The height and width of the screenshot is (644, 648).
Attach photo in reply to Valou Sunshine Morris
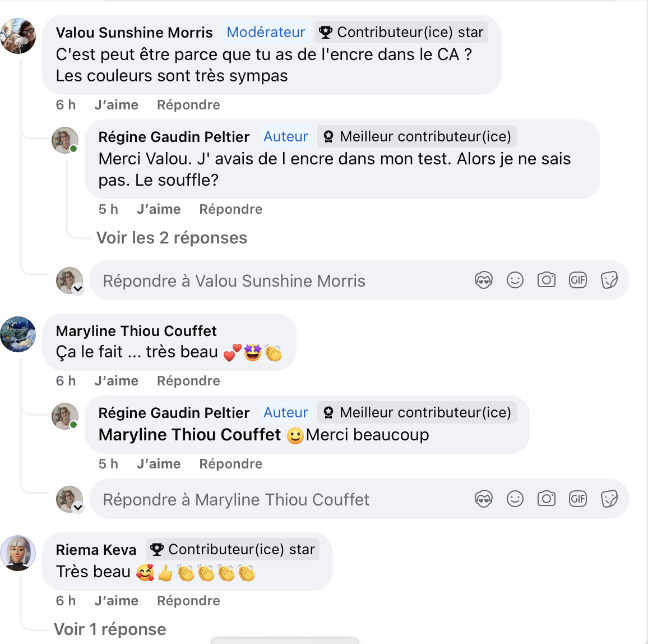(546, 280)
